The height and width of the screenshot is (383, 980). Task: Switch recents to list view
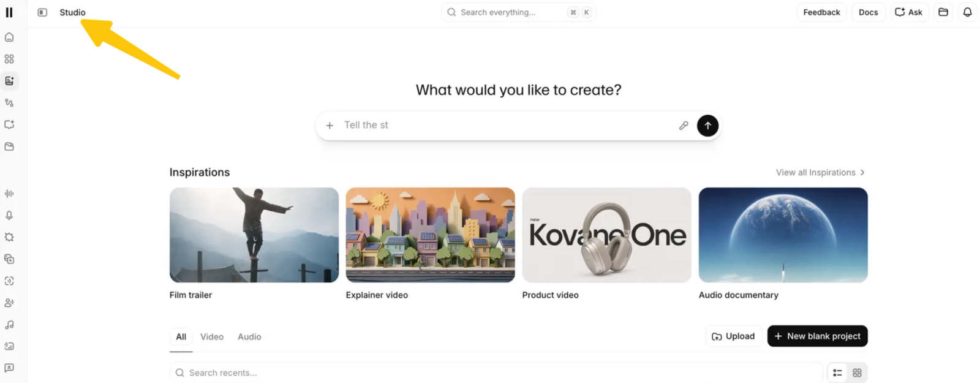(x=837, y=373)
